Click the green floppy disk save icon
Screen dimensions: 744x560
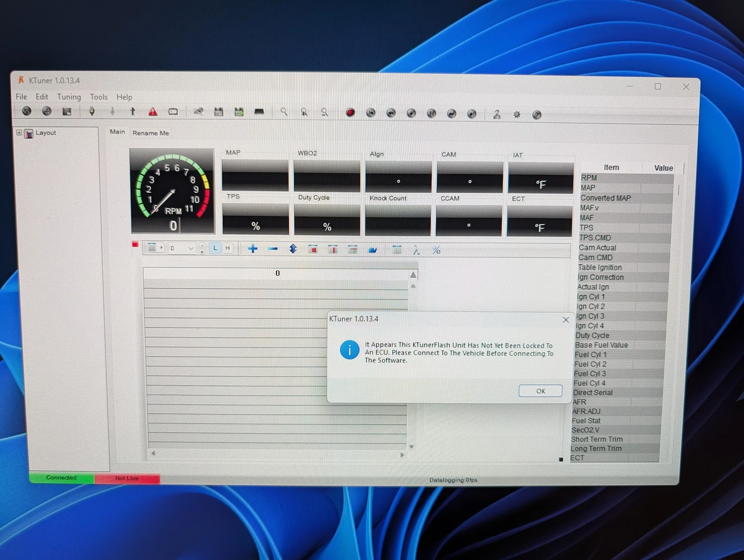point(239,112)
